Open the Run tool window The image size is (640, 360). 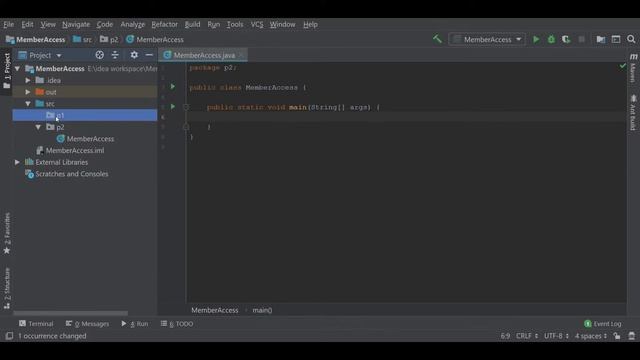coord(135,324)
